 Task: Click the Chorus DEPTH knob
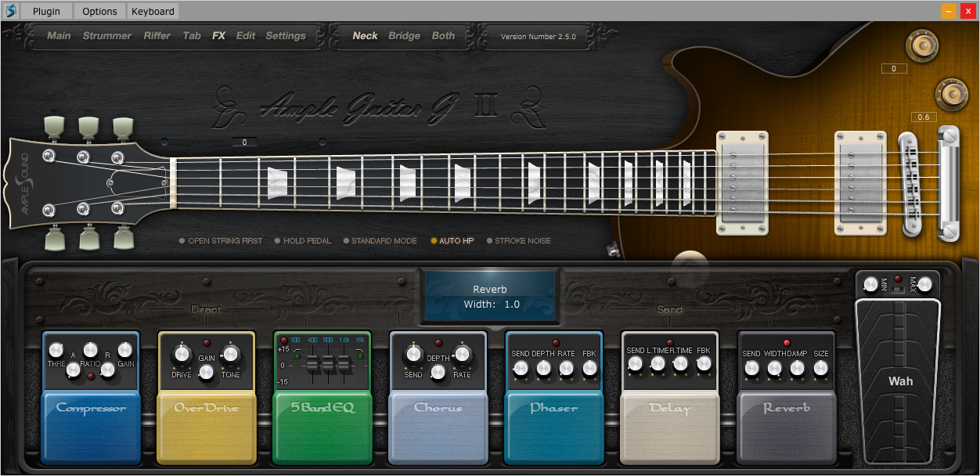pos(438,373)
